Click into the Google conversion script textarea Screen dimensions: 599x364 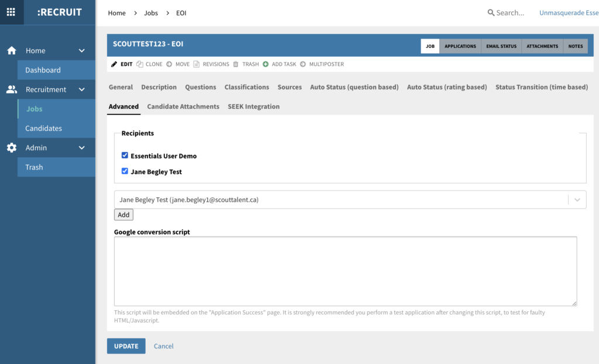click(x=345, y=271)
